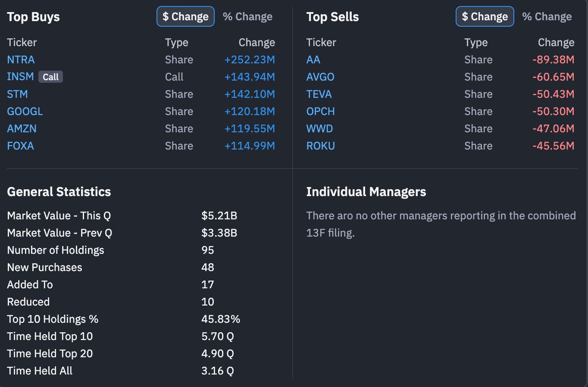The image size is (588, 387).
Task: Open the STM ticker link
Action: pos(17,94)
